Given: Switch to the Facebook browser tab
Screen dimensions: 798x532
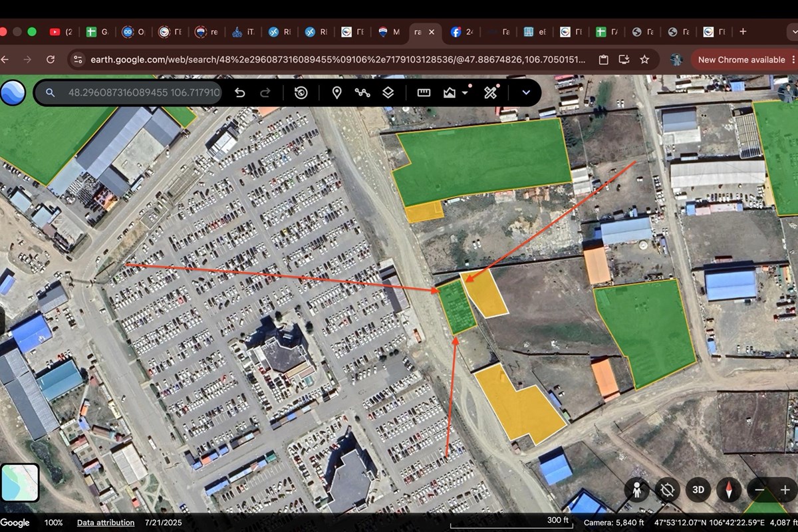Looking at the screenshot, I should 462,32.
